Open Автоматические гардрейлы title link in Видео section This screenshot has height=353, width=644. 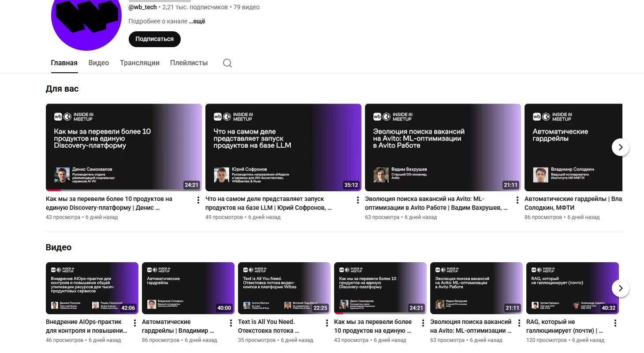(x=178, y=326)
